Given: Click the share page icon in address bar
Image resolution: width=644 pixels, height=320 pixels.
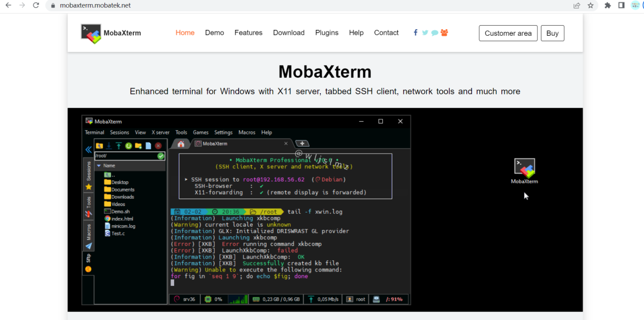Looking at the screenshot, I should pyautogui.click(x=577, y=5).
